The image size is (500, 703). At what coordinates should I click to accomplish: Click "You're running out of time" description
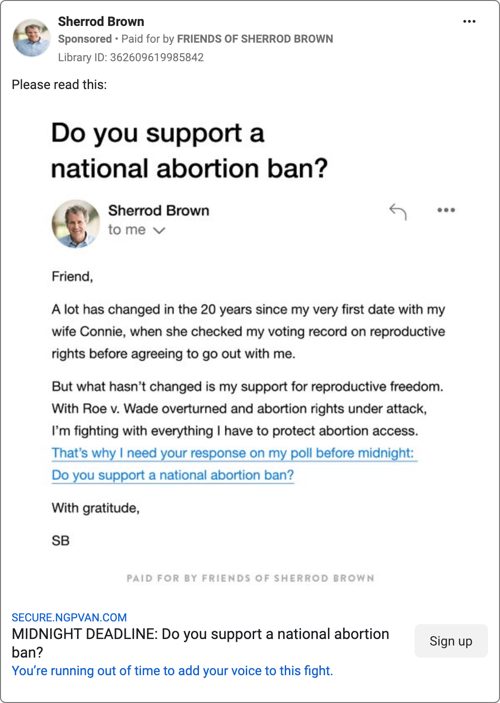(x=172, y=671)
